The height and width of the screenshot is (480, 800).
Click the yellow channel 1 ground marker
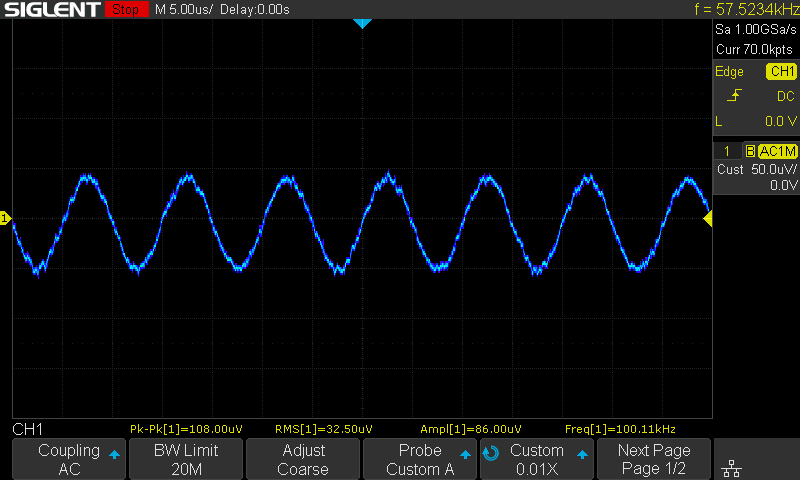pyautogui.click(x=5, y=218)
